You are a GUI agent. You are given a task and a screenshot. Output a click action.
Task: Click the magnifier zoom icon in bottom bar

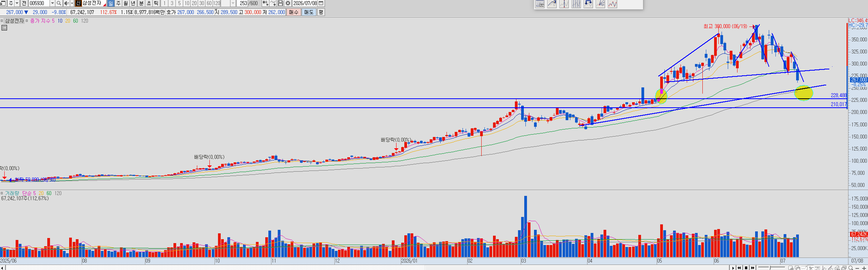tap(851, 268)
